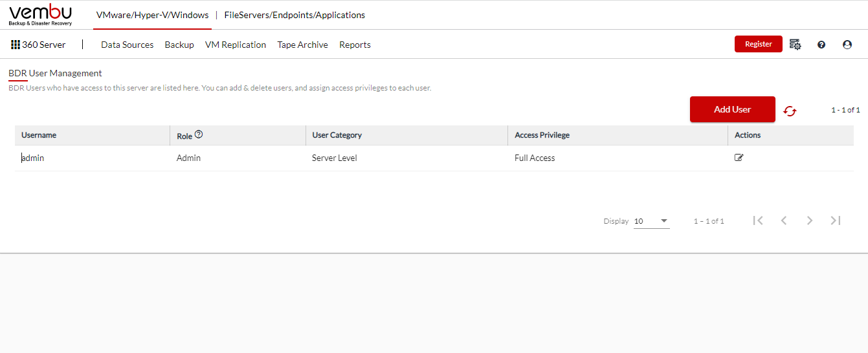Open the user profile account icon

(x=847, y=45)
